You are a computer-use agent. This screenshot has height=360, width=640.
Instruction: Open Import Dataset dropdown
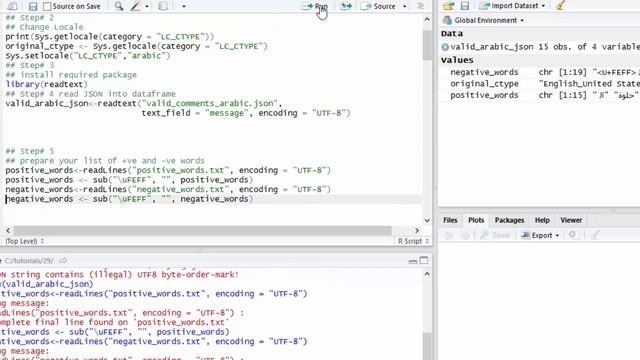click(513, 6)
